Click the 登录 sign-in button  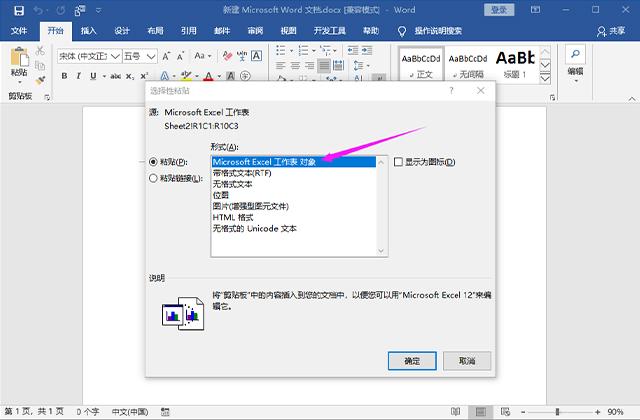click(x=499, y=10)
